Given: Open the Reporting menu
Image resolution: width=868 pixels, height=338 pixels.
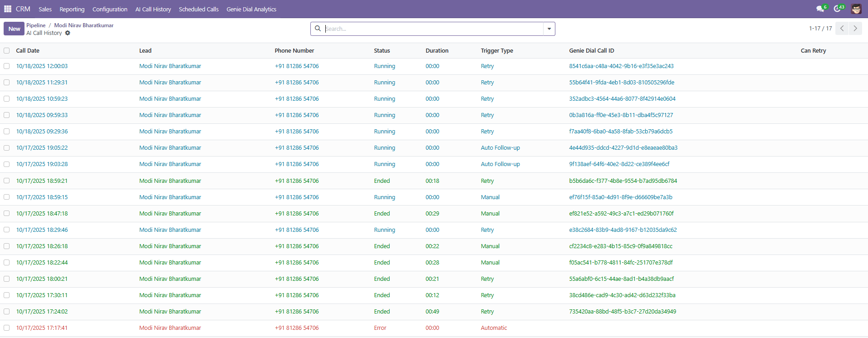Looking at the screenshot, I should (72, 9).
